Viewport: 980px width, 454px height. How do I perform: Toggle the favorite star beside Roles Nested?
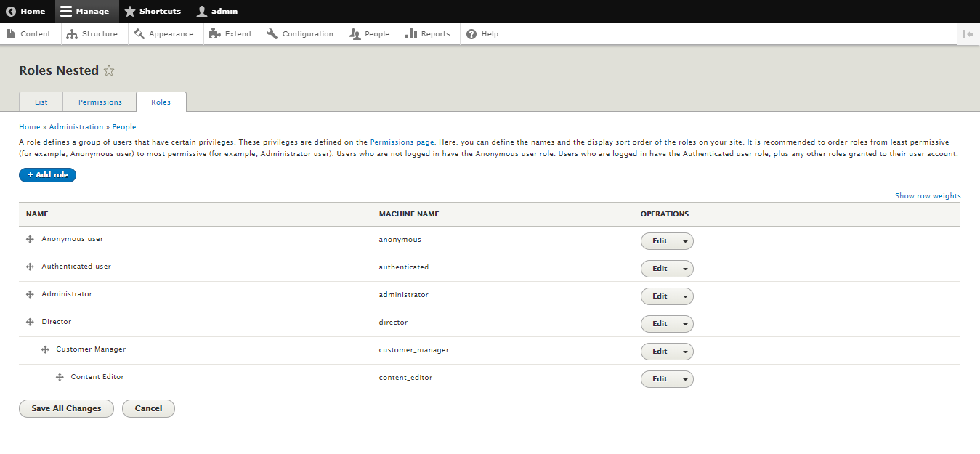(109, 70)
